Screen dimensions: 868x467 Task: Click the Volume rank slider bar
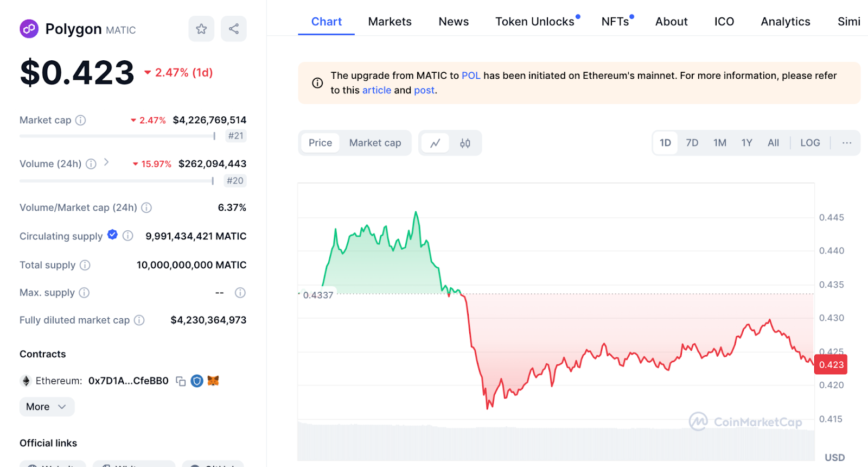coord(117,181)
